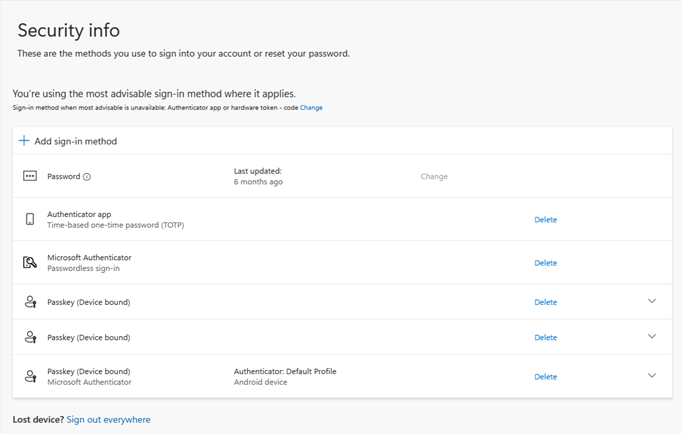Viewport: 682px width, 434px height.
Task: Click 'You're using the most advisable sign-in method' text
Action: [x=154, y=93]
